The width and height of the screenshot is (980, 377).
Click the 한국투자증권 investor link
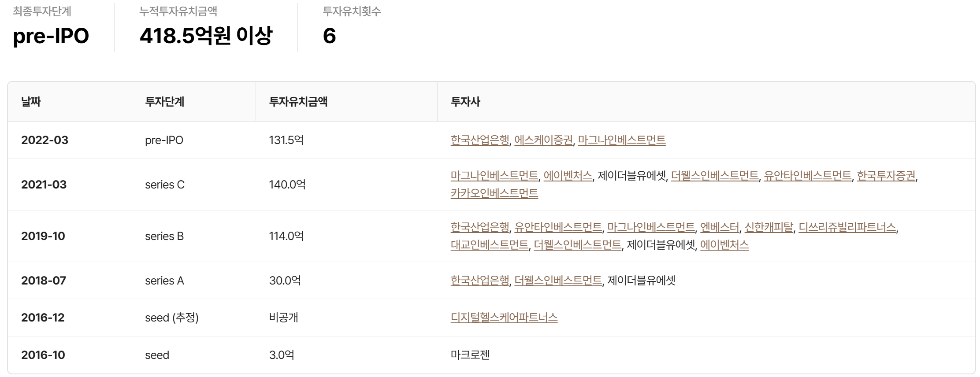[x=886, y=176]
